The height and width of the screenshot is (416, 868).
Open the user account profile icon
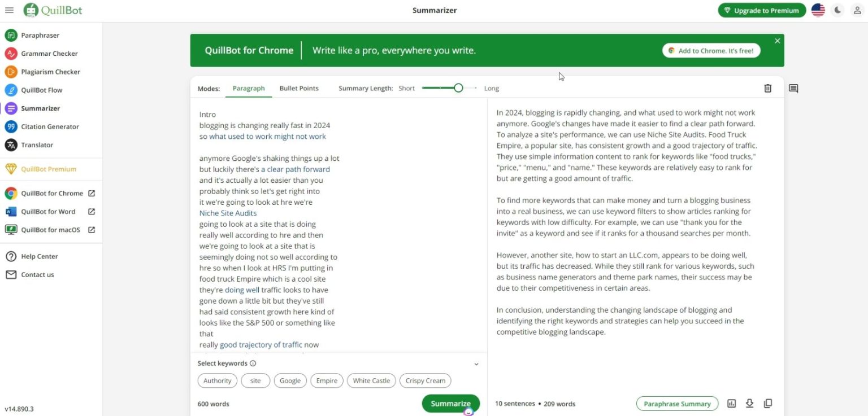click(857, 10)
